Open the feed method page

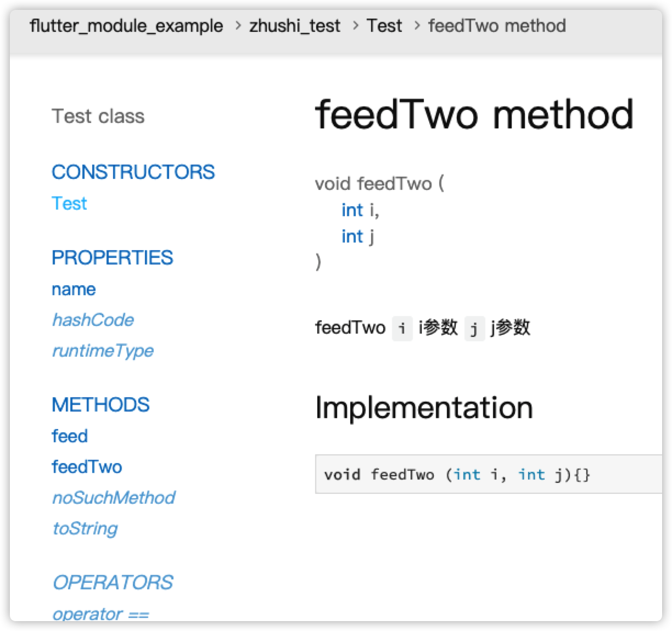coord(70,436)
